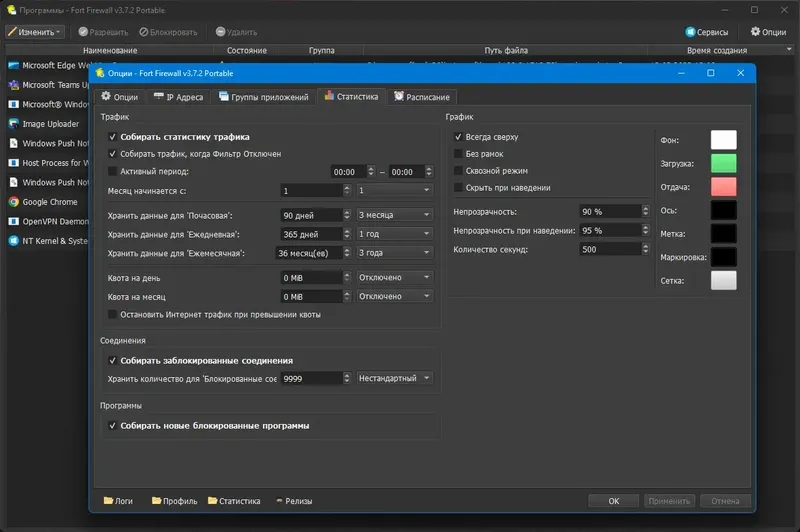Screen dimensions: 800x532
Task: Open the 1 год dropdown
Action: click(x=395, y=234)
